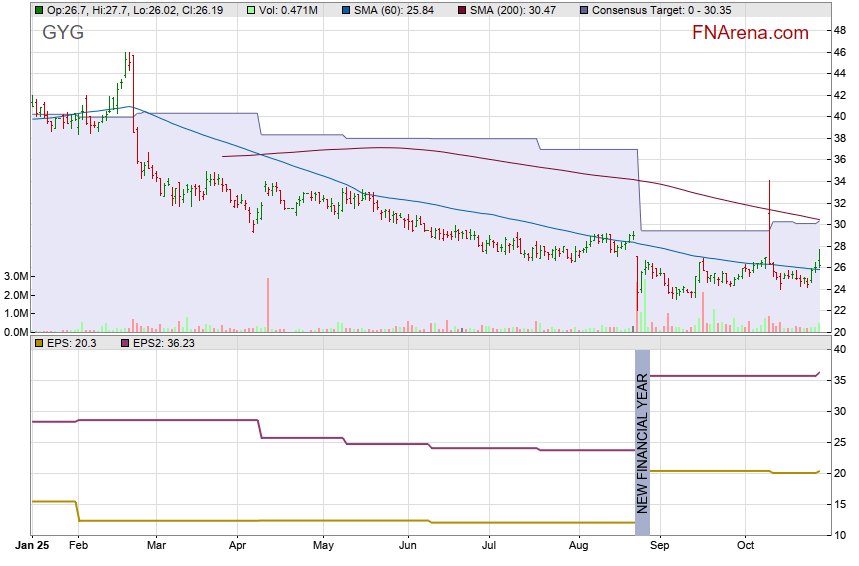Click the Consensus Target: 0 - 30.35 legend text

(x=654, y=10)
